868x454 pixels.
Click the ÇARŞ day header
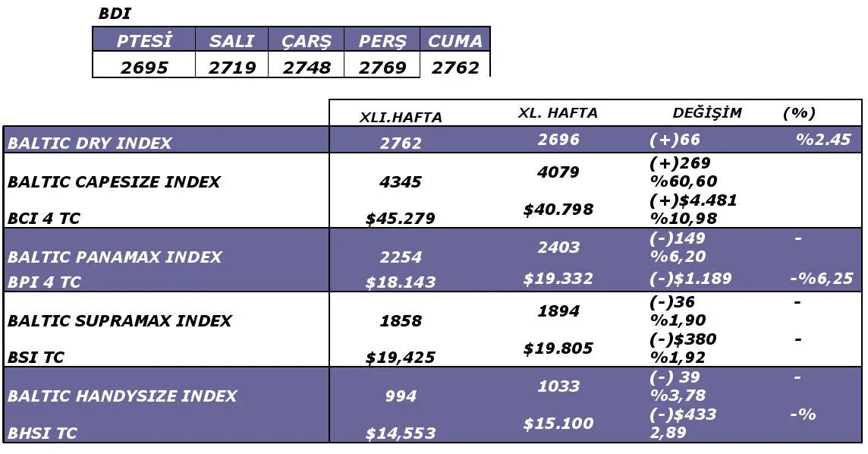point(306,40)
